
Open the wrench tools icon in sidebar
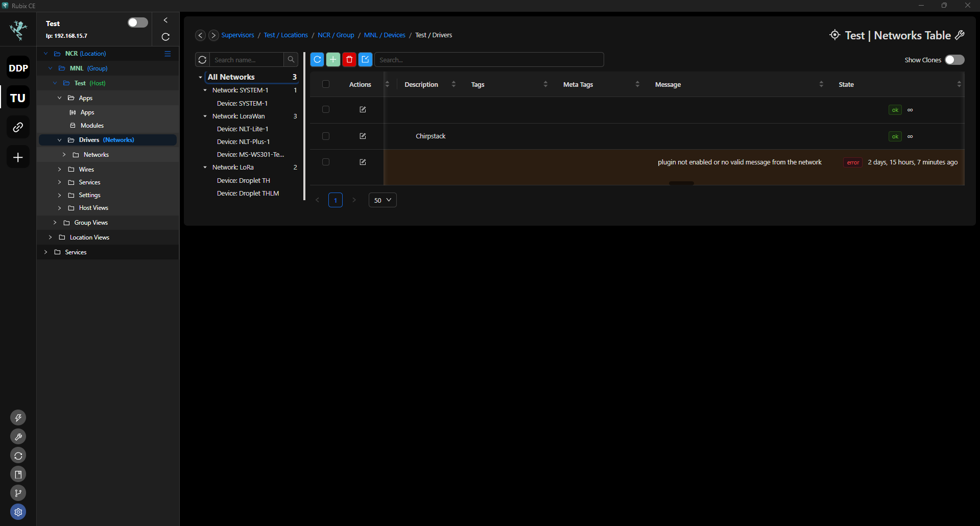[x=18, y=437]
